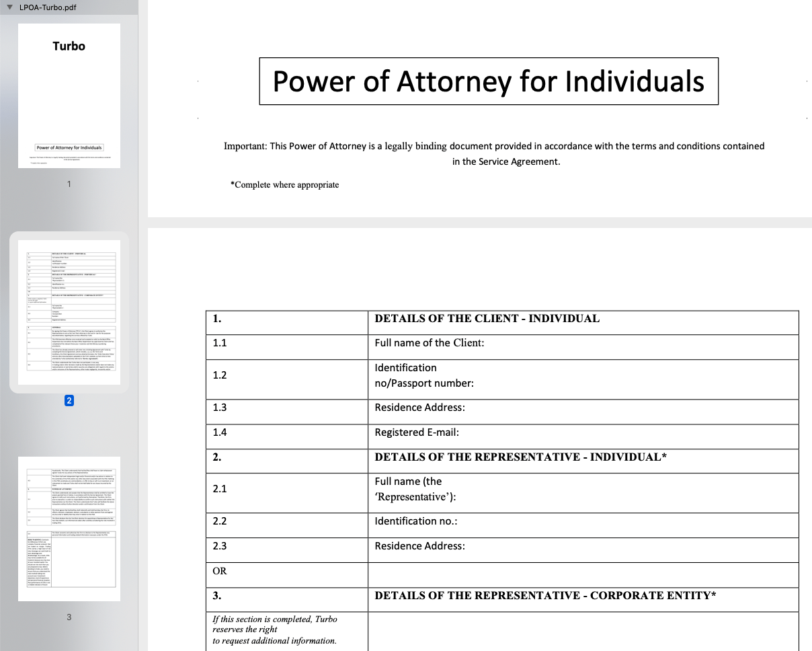The width and height of the screenshot is (812, 651).
Task: Click the blue page number 2 badge
Action: [x=69, y=401]
